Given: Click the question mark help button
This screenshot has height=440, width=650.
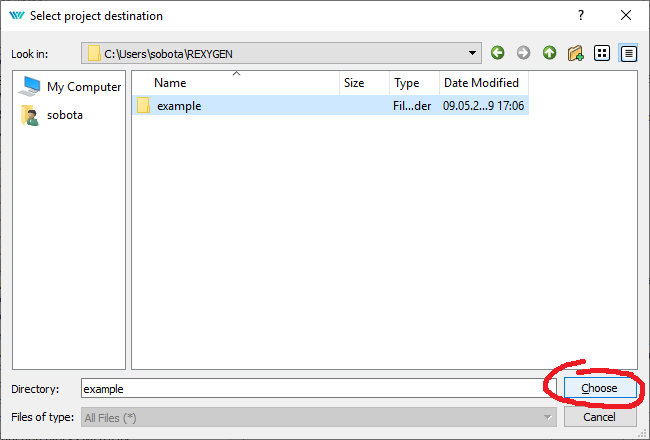Looking at the screenshot, I should pyautogui.click(x=581, y=15).
